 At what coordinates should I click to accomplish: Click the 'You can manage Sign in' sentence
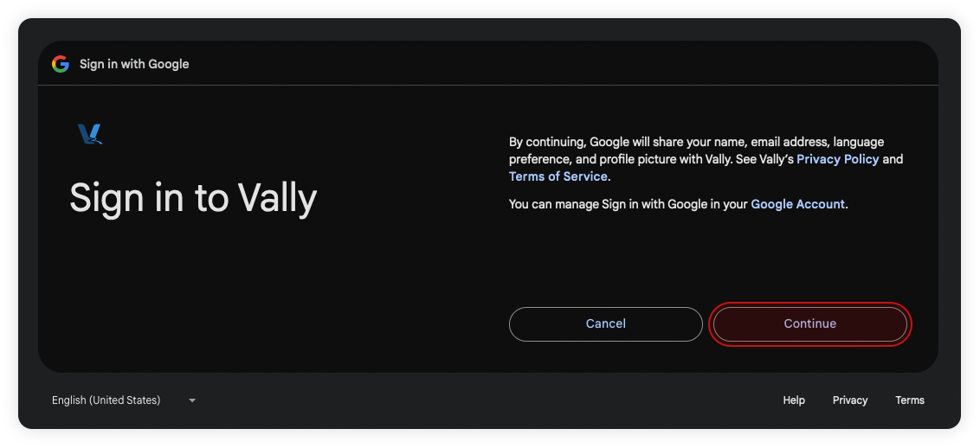point(629,204)
